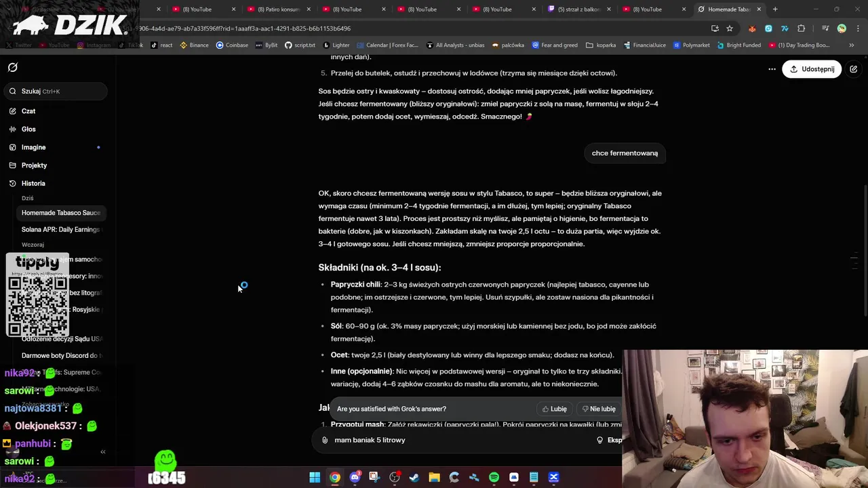
Task: Open the blue circular extension icon
Action: click(x=768, y=28)
